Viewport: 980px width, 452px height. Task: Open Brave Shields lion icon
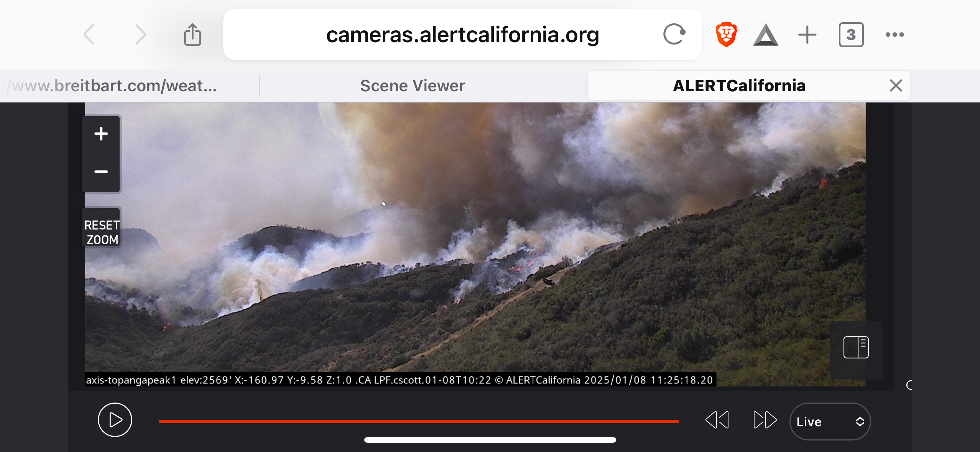pos(726,35)
